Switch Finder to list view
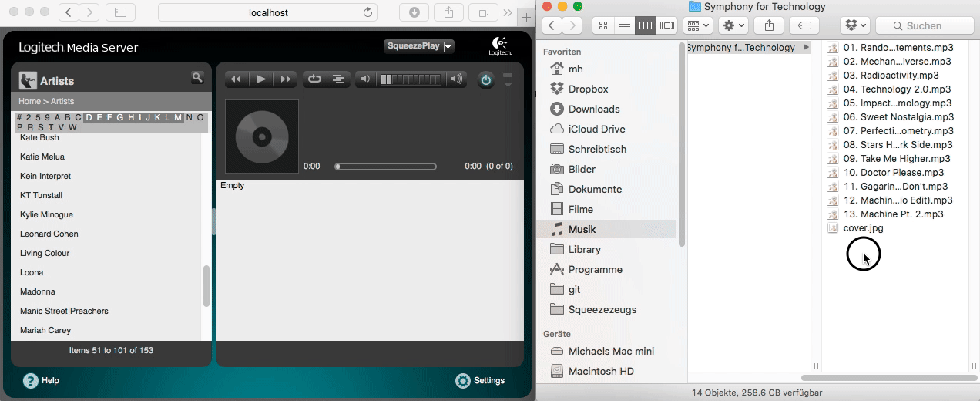This screenshot has height=401, width=980. (624, 25)
